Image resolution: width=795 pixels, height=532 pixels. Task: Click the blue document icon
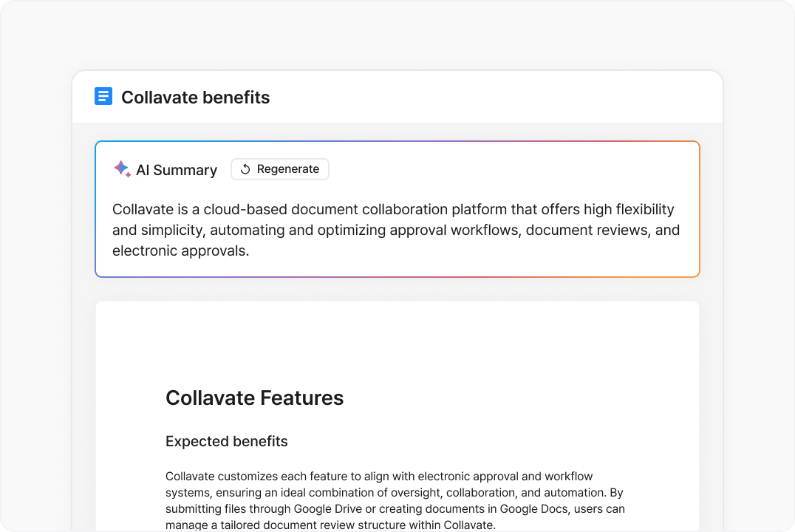pos(103,96)
